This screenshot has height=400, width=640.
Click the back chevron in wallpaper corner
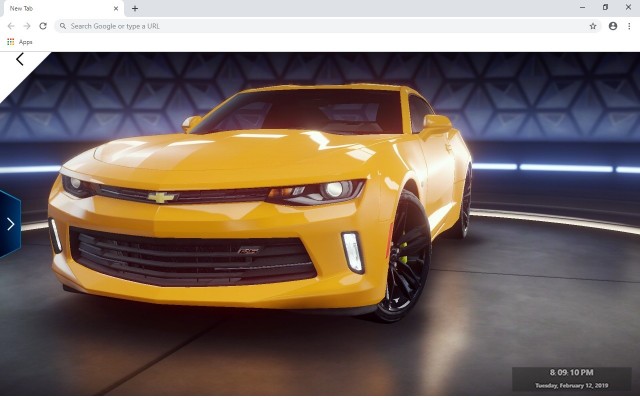coord(20,60)
